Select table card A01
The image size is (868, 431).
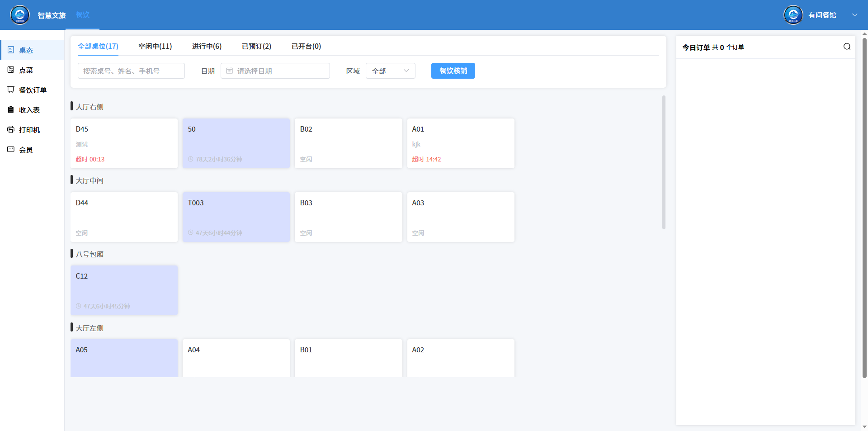pyautogui.click(x=461, y=143)
